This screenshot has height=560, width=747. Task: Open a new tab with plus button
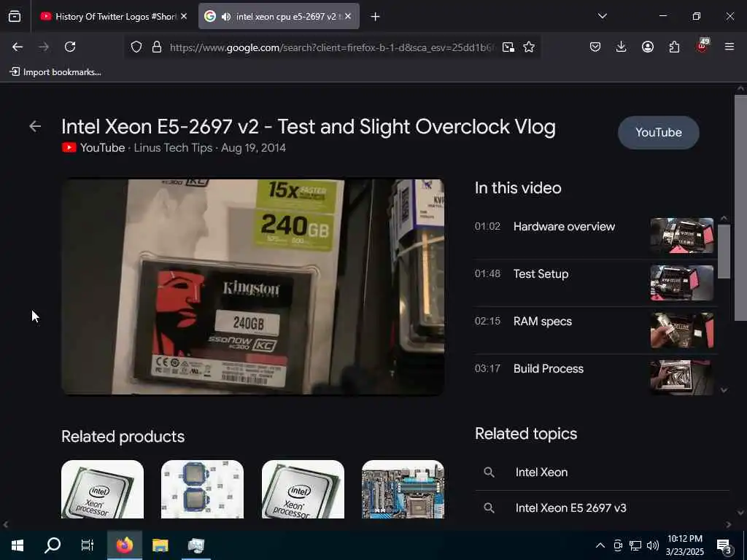point(376,17)
